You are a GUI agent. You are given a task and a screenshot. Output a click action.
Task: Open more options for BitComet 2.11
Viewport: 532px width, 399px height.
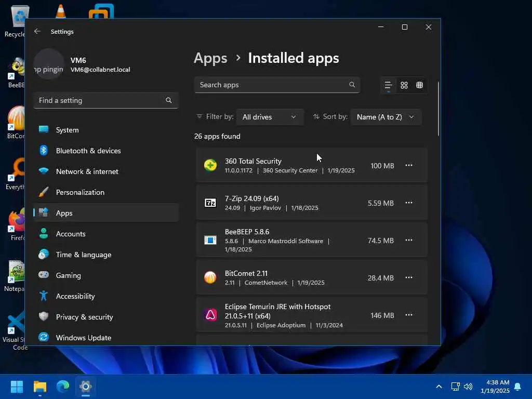pyautogui.click(x=409, y=277)
